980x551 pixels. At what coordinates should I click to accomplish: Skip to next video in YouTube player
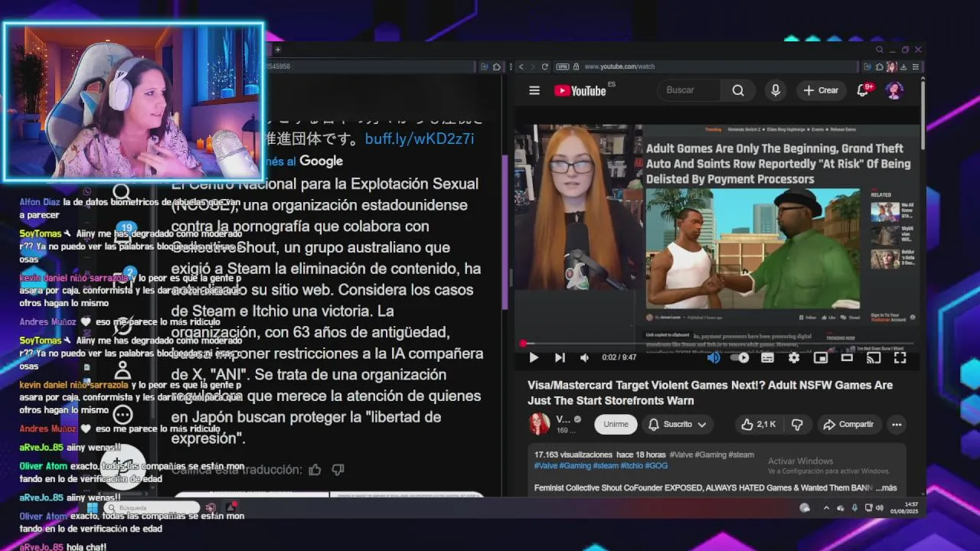(x=560, y=357)
